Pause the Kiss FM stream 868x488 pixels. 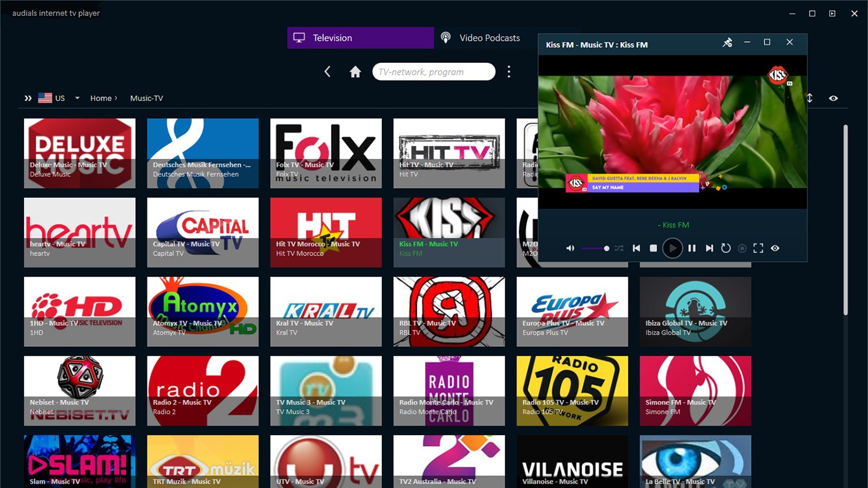[692, 248]
